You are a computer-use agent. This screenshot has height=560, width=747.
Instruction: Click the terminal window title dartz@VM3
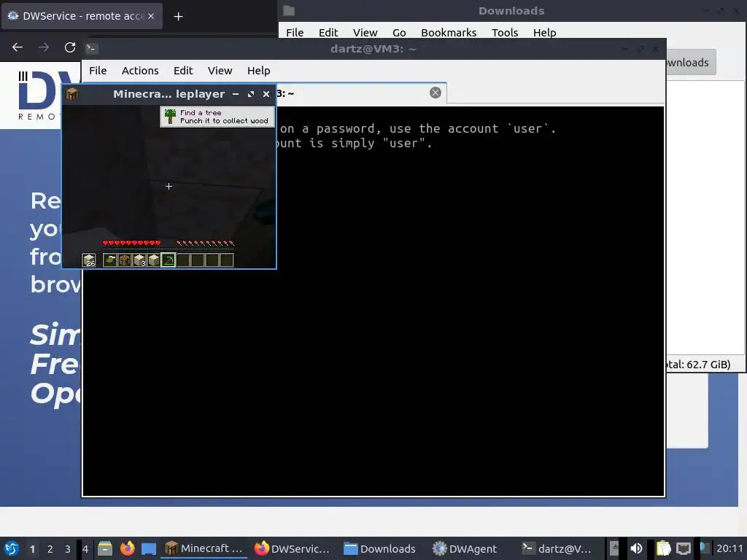click(373, 49)
